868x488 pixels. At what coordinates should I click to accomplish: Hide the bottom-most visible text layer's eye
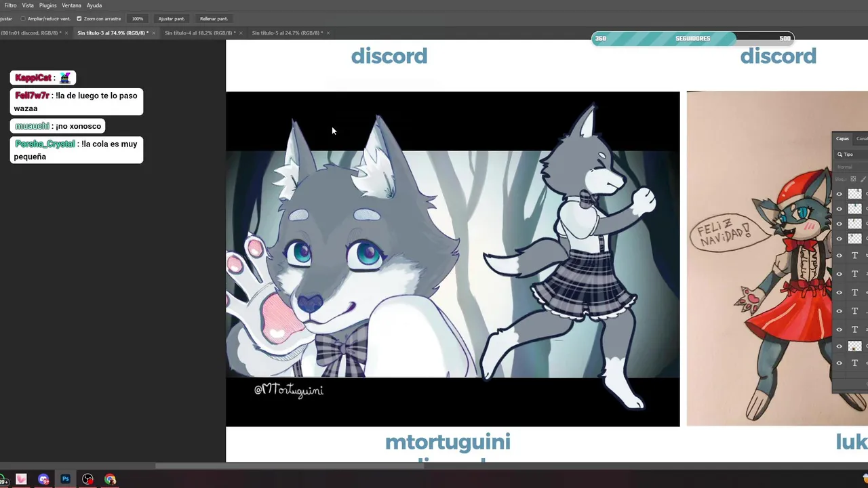click(839, 363)
